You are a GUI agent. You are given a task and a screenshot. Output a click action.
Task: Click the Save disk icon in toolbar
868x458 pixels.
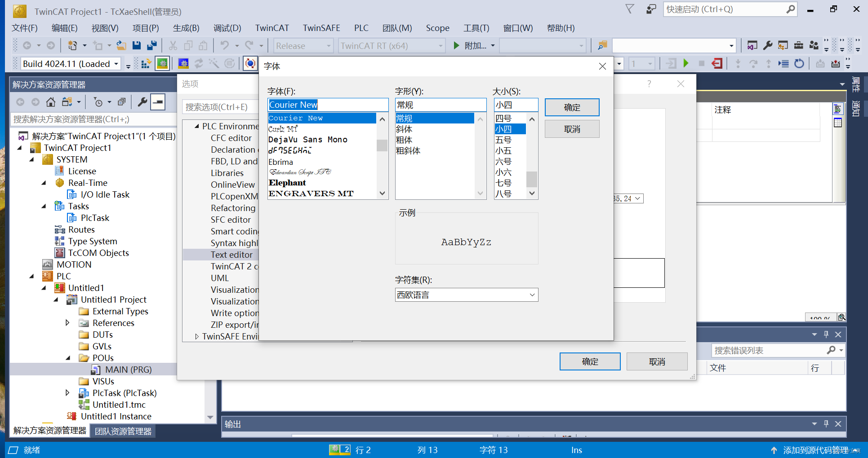tap(137, 45)
